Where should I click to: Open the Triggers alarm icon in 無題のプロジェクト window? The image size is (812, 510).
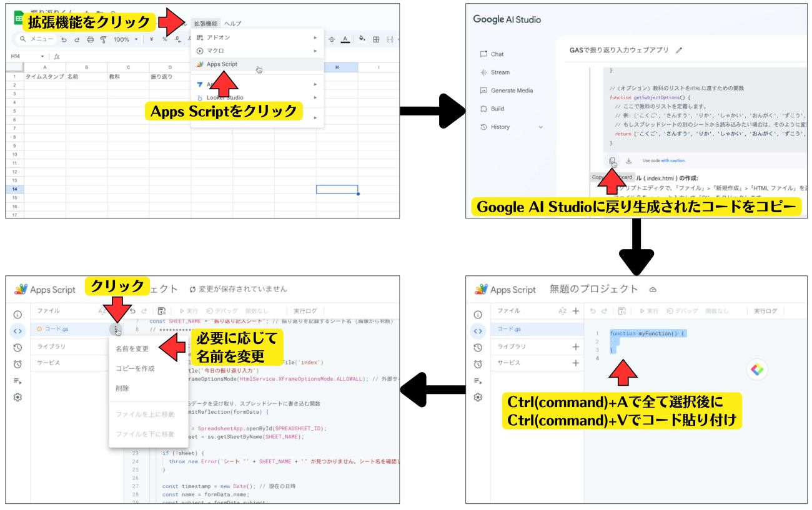point(478,364)
